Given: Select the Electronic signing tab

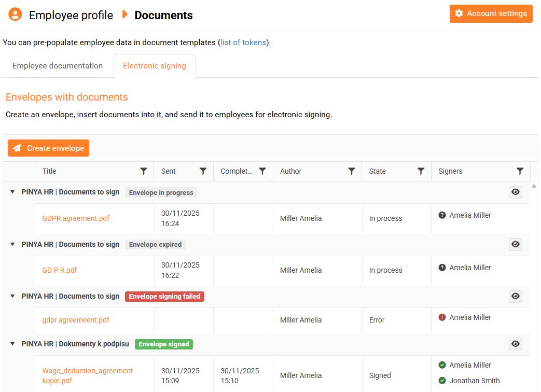Looking at the screenshot, I should (x=155, y=66).
